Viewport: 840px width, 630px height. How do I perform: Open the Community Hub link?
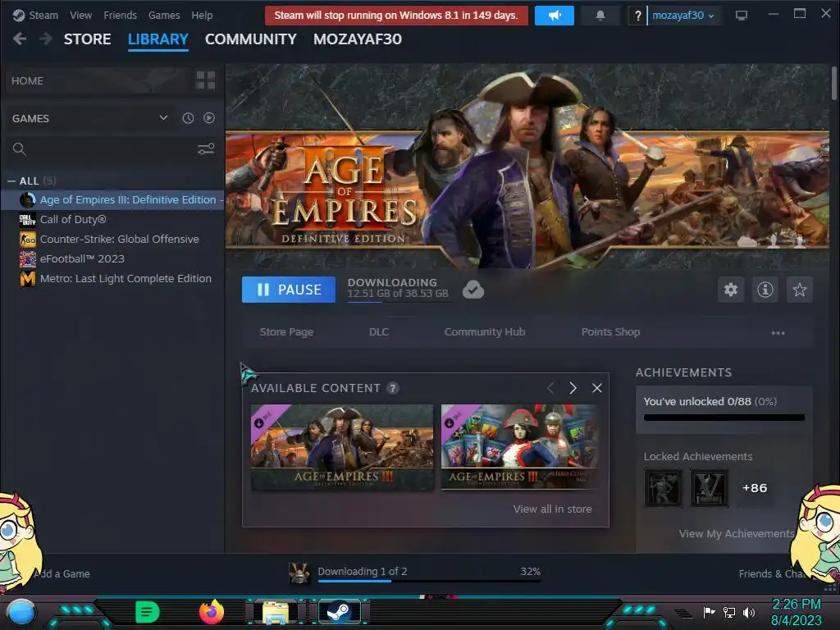point(485,332)
